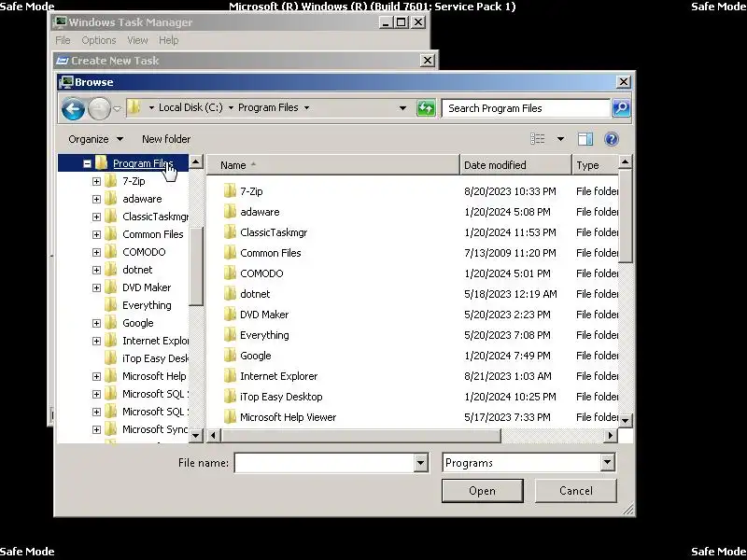
Task: Expand the adaware tree node
Action: coord(96,199)
